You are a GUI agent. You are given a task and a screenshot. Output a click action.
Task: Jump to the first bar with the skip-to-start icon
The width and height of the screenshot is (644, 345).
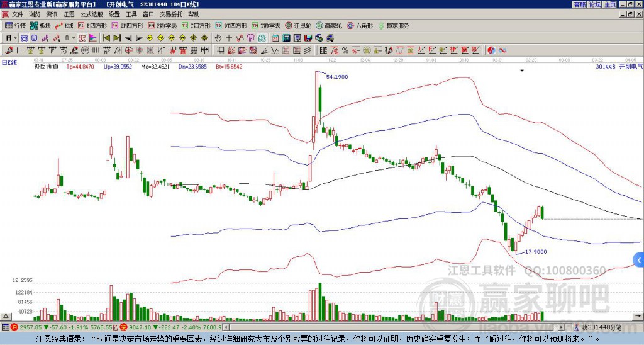click(x=106, y=38)
